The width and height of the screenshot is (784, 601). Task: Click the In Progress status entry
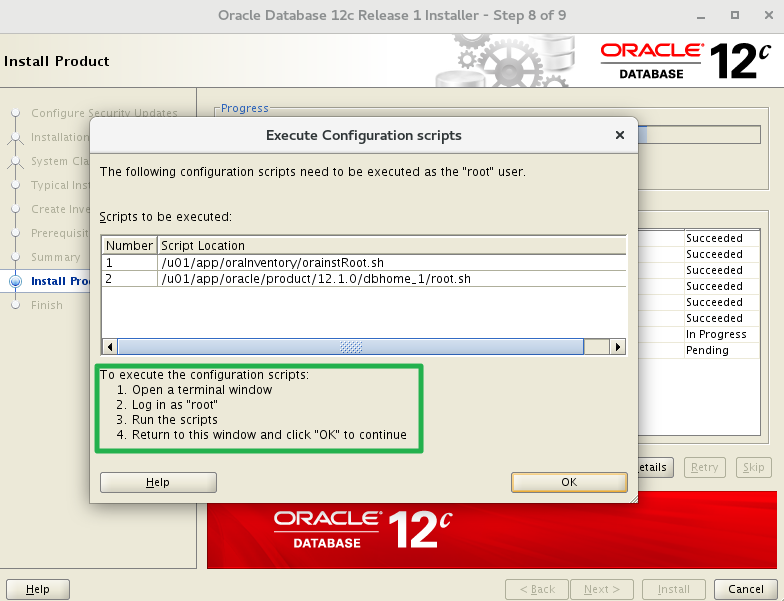[x=716, y=334]
